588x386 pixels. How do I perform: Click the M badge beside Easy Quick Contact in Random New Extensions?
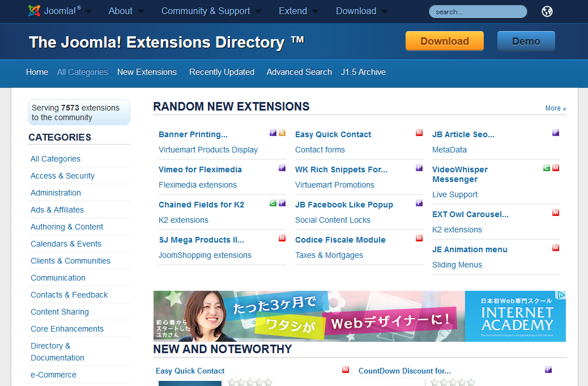[x=419, y=133]
